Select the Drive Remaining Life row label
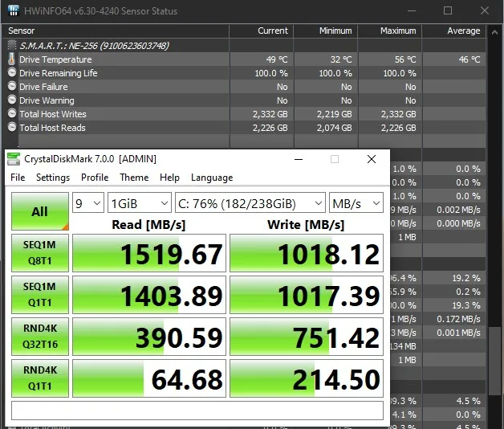504x429 pixels. click(58, 73)
